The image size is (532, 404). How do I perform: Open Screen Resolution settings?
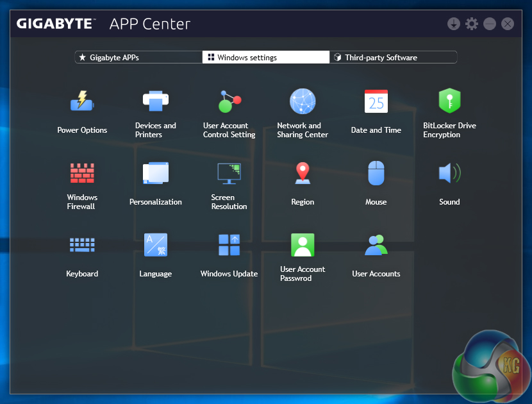(229, 173)
